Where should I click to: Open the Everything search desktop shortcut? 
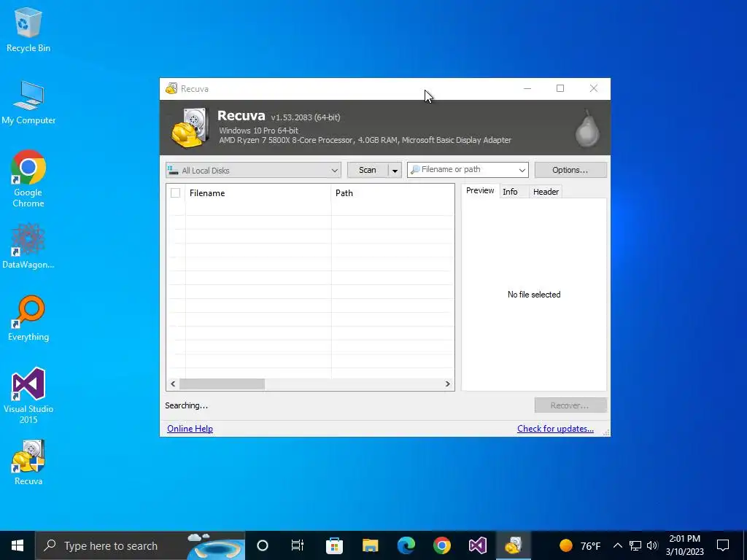point(28,319)
